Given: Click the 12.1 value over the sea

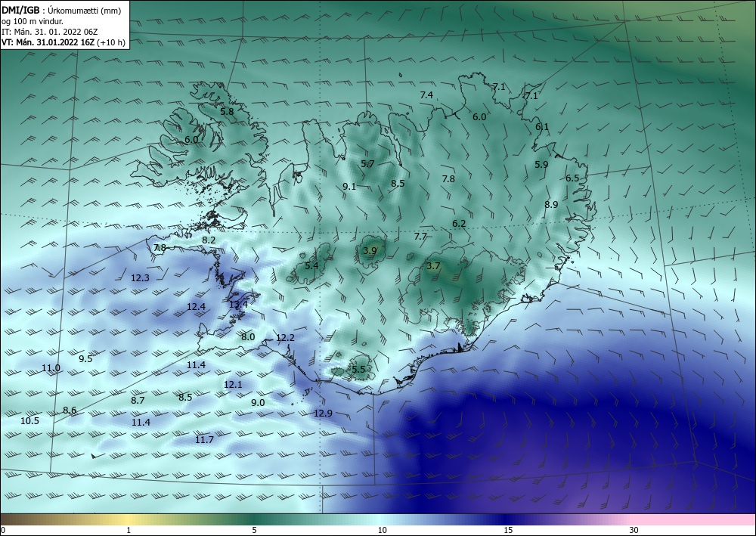Looking at the screenshot, I should [232, 385].
